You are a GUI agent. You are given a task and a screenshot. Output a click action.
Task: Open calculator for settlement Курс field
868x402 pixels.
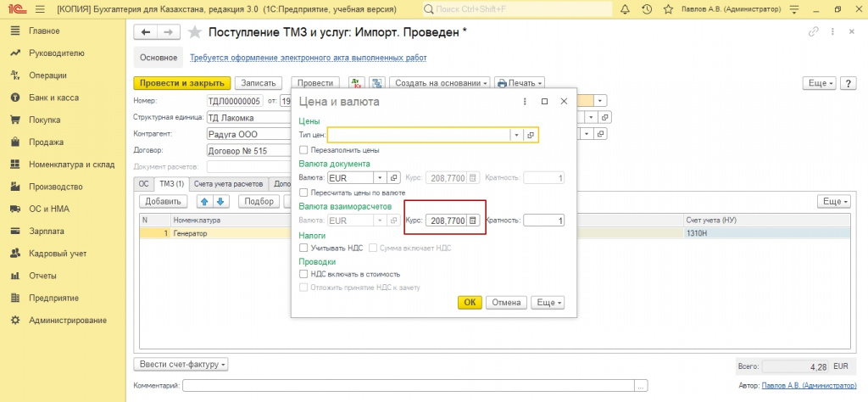(x=472, y=221)
